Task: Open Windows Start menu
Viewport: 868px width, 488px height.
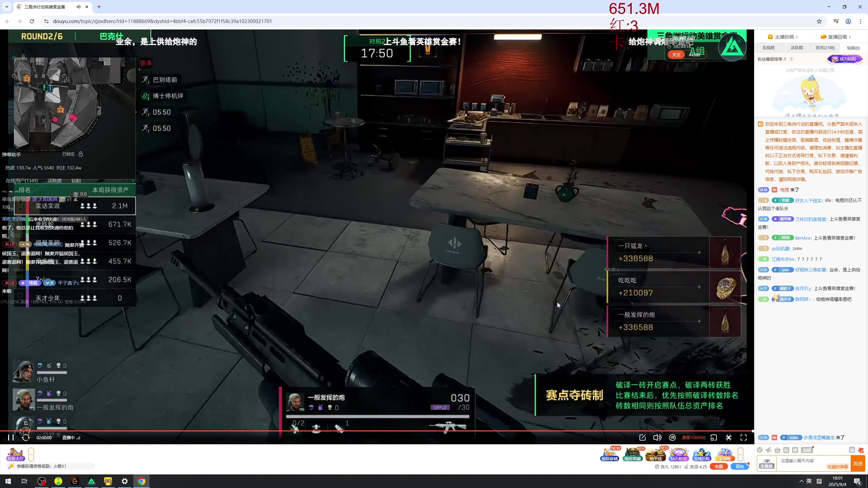Action: 8,481
